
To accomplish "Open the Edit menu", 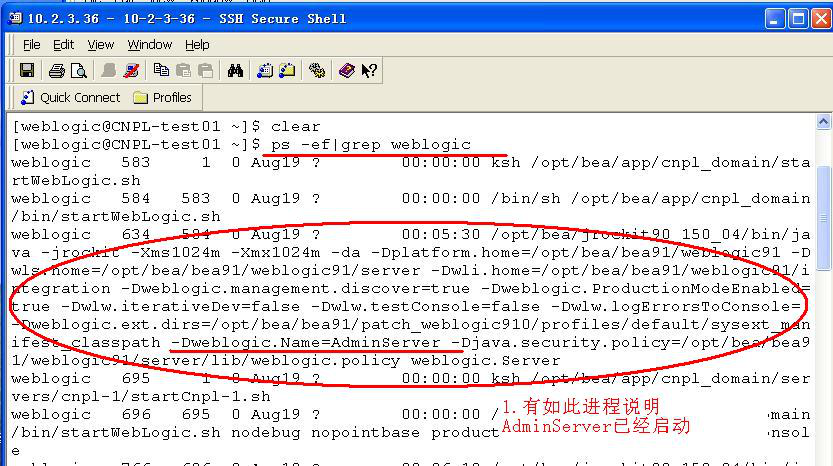I will 64,45.
